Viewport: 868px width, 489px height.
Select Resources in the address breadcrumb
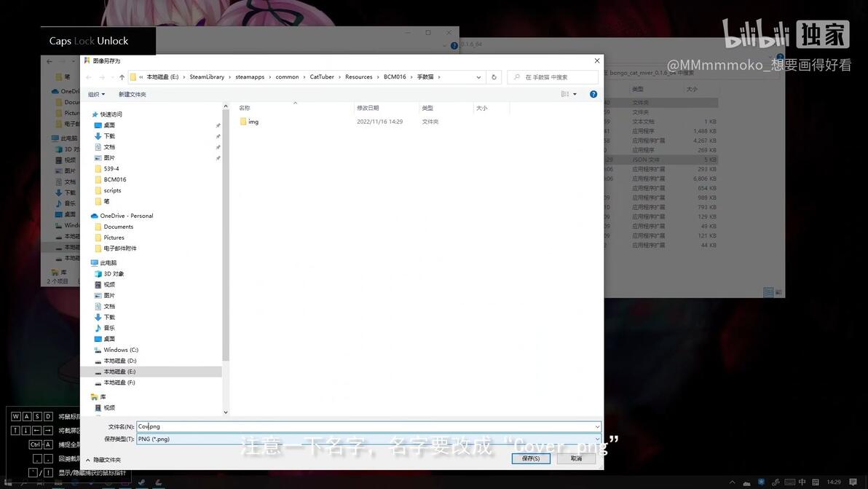click(359, 77)
